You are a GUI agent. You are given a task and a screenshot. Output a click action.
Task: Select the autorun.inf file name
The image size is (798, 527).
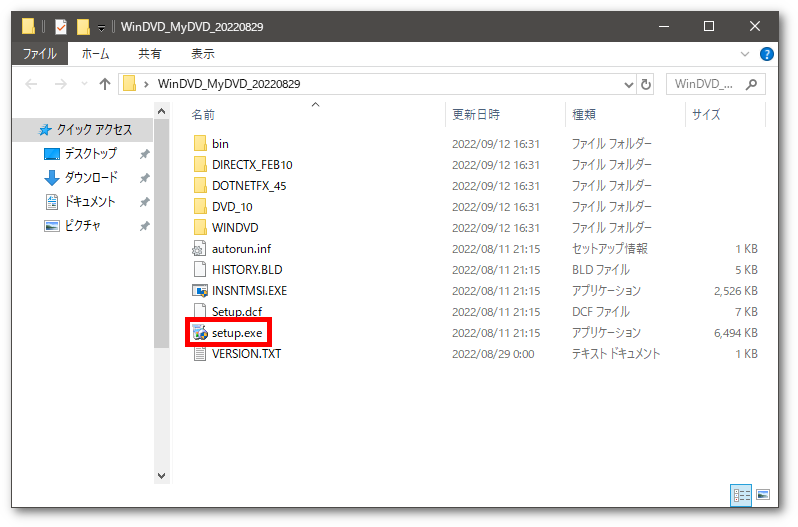[x=241, y=248]
